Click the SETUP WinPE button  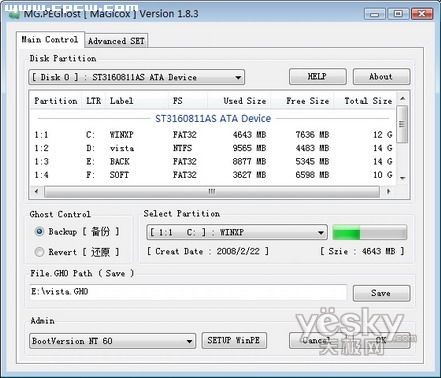[234, 340]
